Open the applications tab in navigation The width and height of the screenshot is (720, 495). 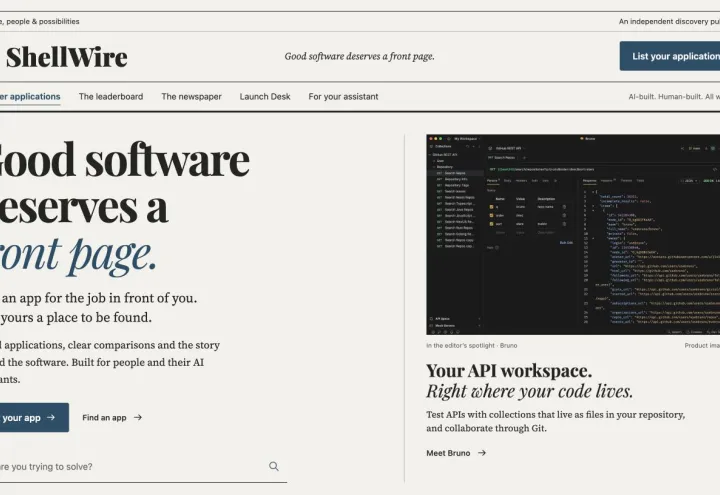(30, 96)
